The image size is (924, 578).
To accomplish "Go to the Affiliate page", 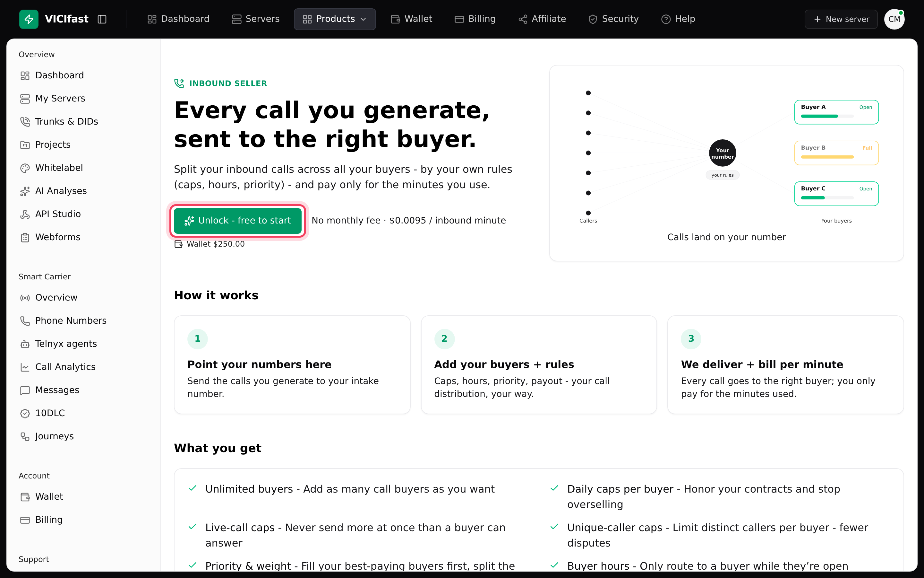I will (542, 19).
